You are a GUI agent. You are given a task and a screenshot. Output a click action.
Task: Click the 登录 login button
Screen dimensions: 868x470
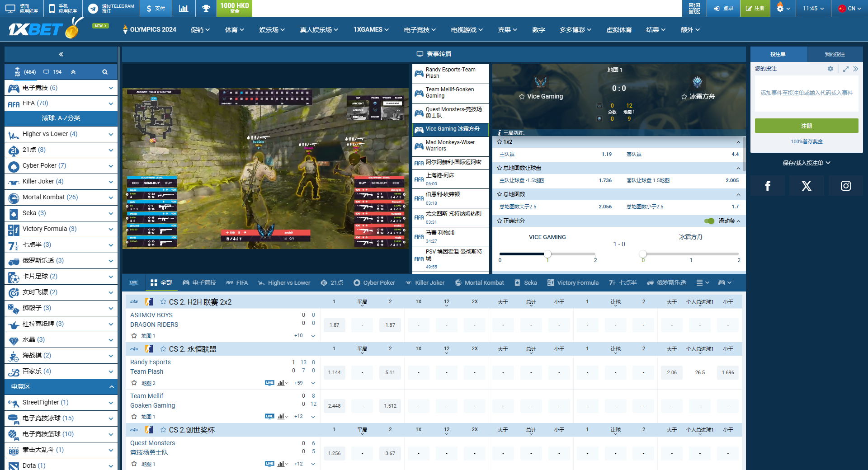click(x=723, y=8)
